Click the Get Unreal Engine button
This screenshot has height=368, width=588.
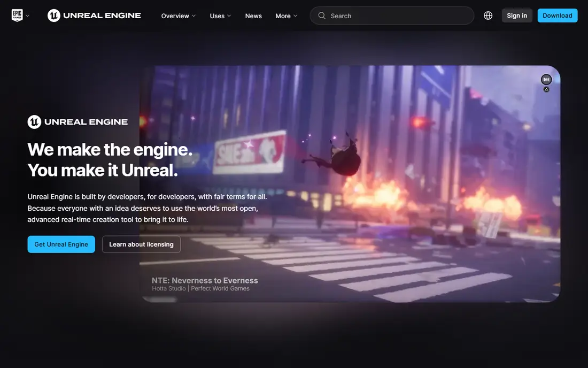pos(61,244)
